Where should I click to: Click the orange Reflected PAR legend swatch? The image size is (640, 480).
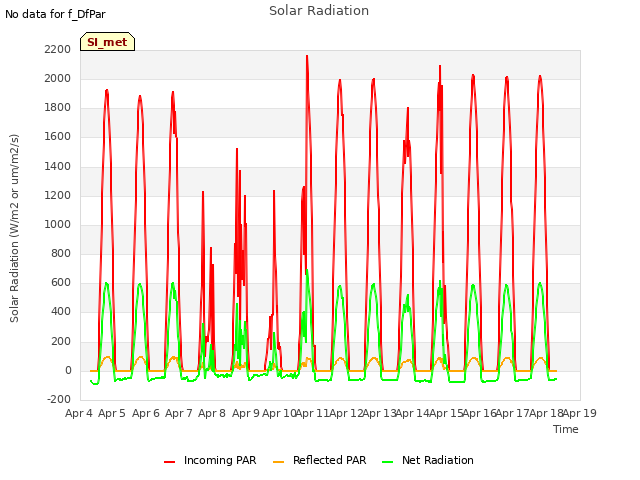(x=278, y=462)
